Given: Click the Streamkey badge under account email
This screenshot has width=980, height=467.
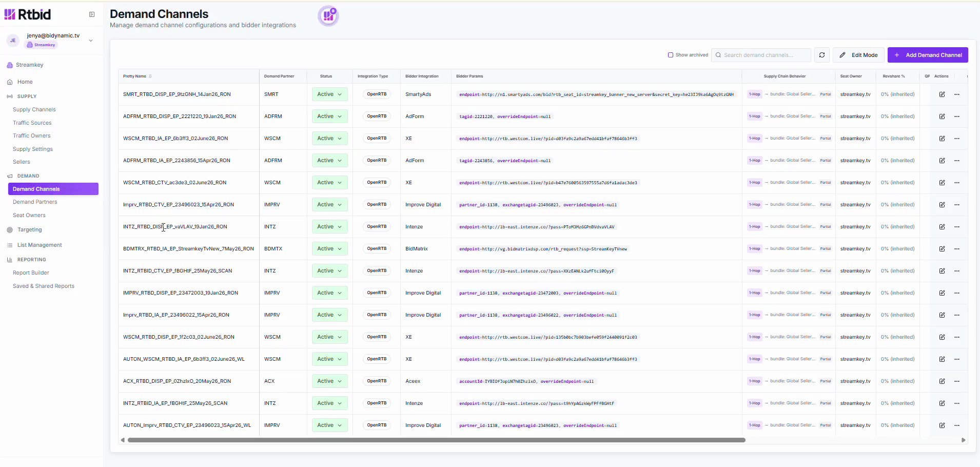Looking at the screenshot, I should [41, 45].
